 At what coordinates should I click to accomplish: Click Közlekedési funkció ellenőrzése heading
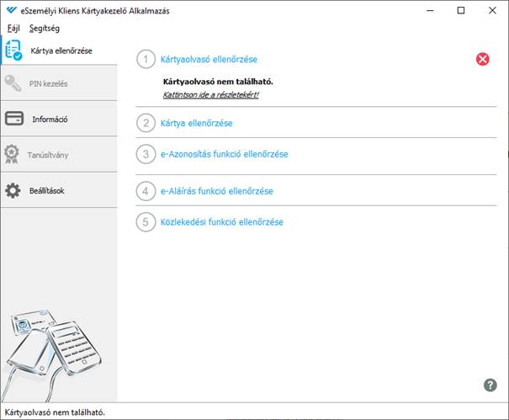coord(222,222)
